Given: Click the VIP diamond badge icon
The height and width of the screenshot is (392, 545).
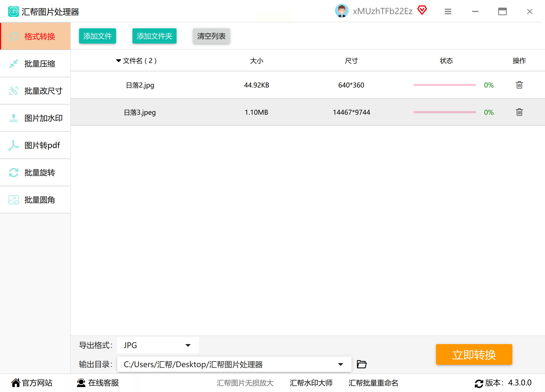Looking at the screenshot, I should (x=422, y=10).
